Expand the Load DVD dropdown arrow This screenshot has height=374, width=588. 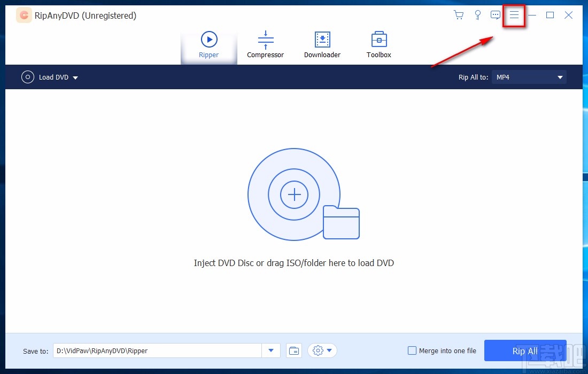[x=75, y=77]
